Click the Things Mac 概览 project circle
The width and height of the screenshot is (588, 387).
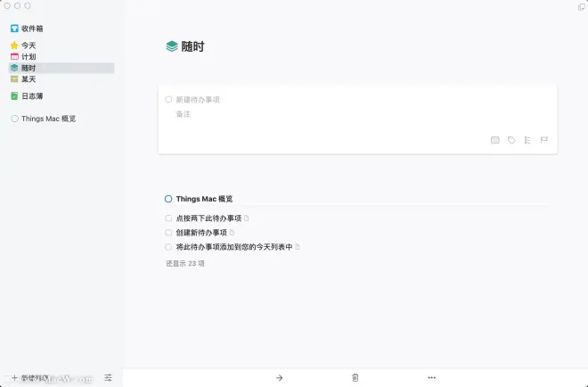pyautogui.click(x=168, y=199)
